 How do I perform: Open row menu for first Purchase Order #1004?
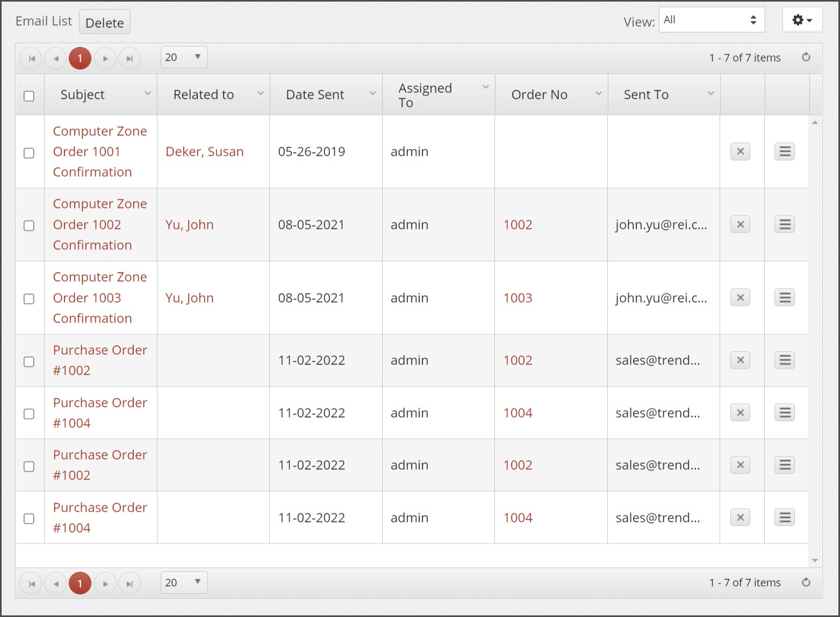coord(785,412)
